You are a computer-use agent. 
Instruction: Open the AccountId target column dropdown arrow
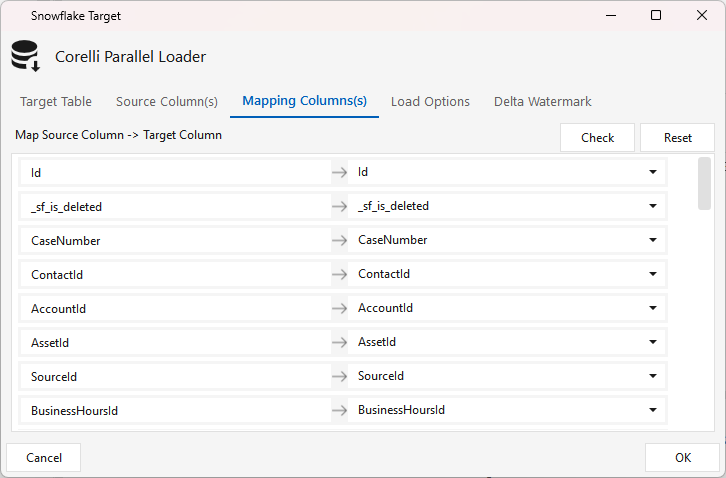(x=653, y=308)
